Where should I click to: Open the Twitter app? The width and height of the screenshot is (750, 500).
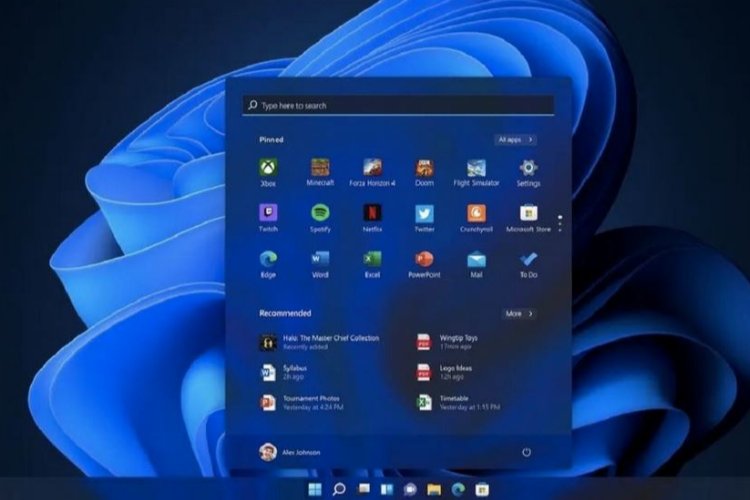tap(424, 218)
